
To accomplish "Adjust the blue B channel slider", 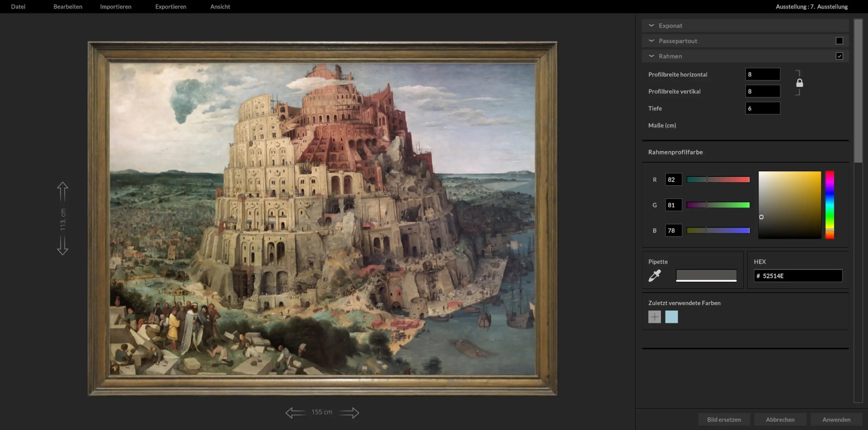I will [718, 231].
